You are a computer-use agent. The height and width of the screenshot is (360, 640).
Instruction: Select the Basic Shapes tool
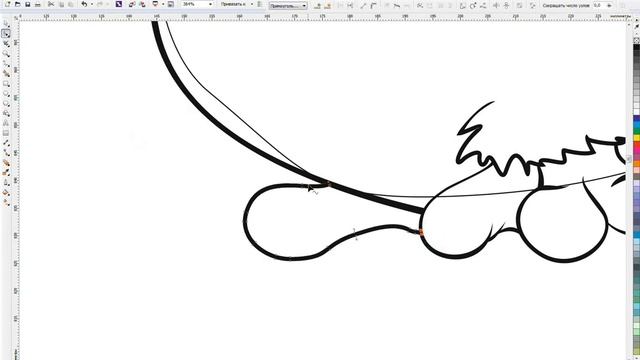pyautogui.click(x=6, y=113)
